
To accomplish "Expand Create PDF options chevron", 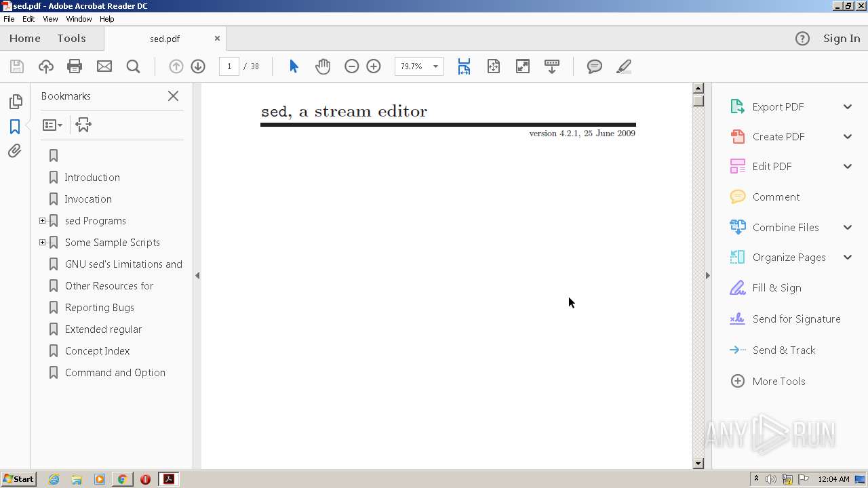I will pos(848,137).
